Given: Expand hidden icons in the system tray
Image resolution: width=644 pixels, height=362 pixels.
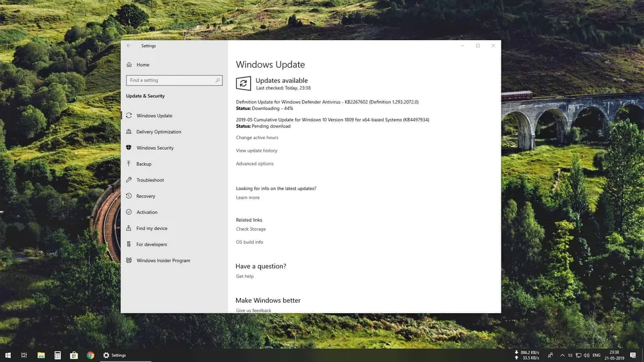Looking at the screenshot, I should coord(562,355).
